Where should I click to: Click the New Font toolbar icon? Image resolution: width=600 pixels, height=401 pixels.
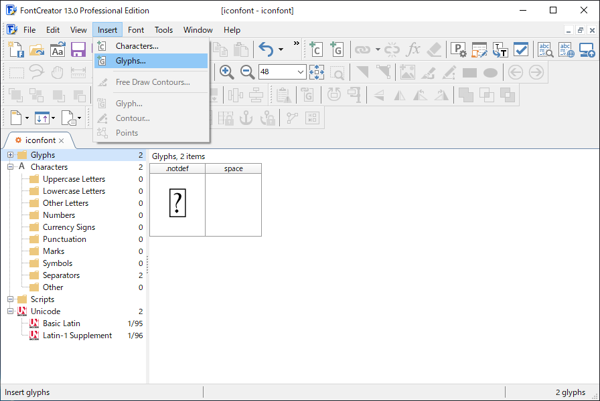(x=16, y=49)
